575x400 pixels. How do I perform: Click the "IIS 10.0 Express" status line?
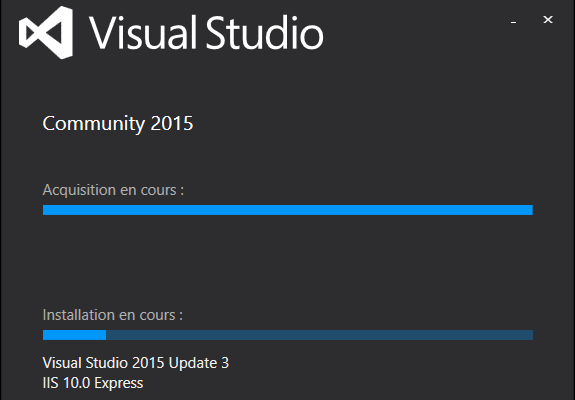pos(93,383)
